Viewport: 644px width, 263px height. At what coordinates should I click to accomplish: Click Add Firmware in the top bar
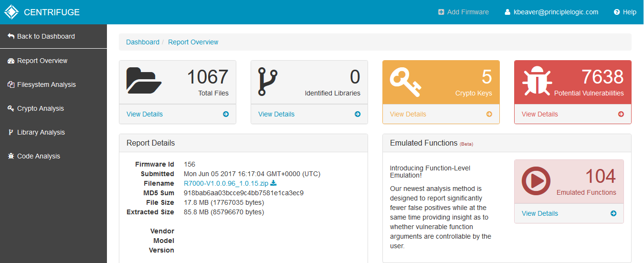coord(464,12)
